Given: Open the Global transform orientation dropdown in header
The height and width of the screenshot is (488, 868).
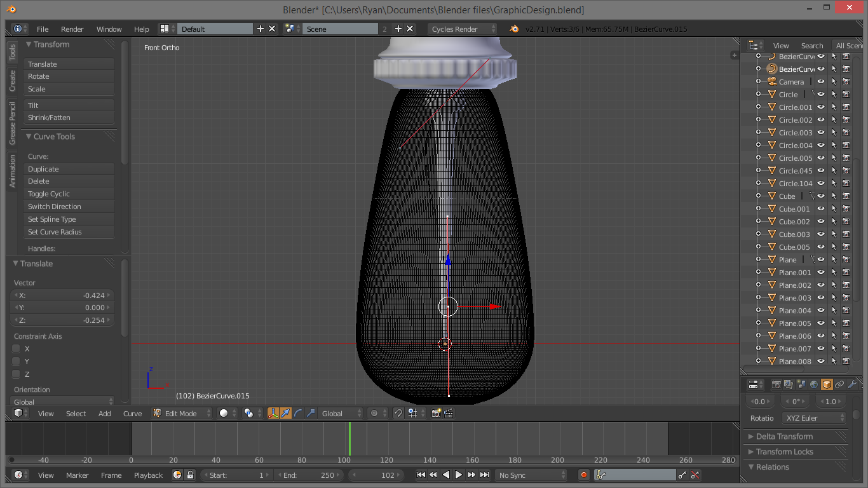Looking at the screenshot, I should [x=341, y=413].
